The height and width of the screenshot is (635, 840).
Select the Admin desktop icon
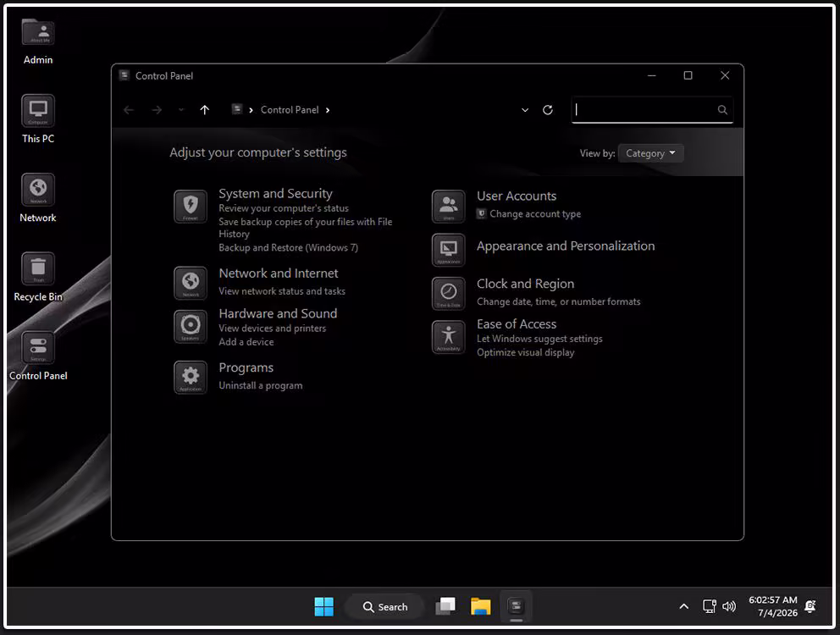(x=38, y=41)
